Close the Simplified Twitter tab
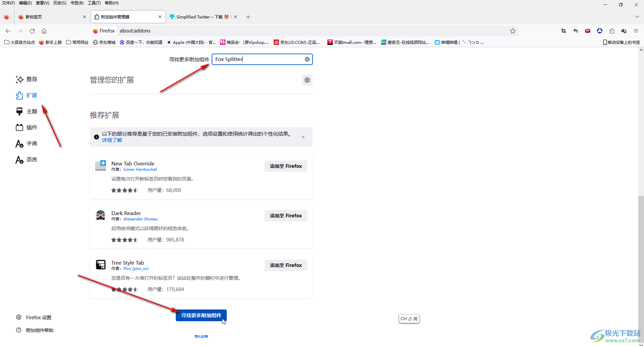The height and width of the screenshot is (346, 644). [x=235, y=17]
